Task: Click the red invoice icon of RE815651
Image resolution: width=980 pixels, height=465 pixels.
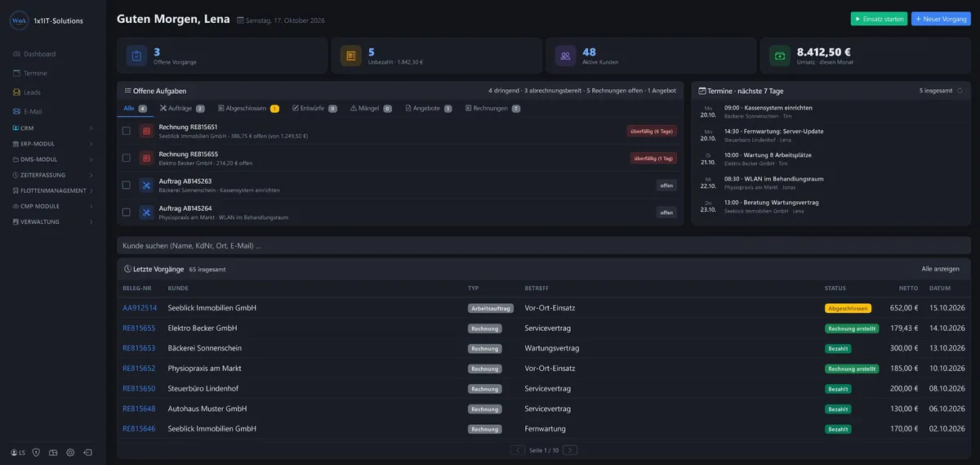Action: 146,131
